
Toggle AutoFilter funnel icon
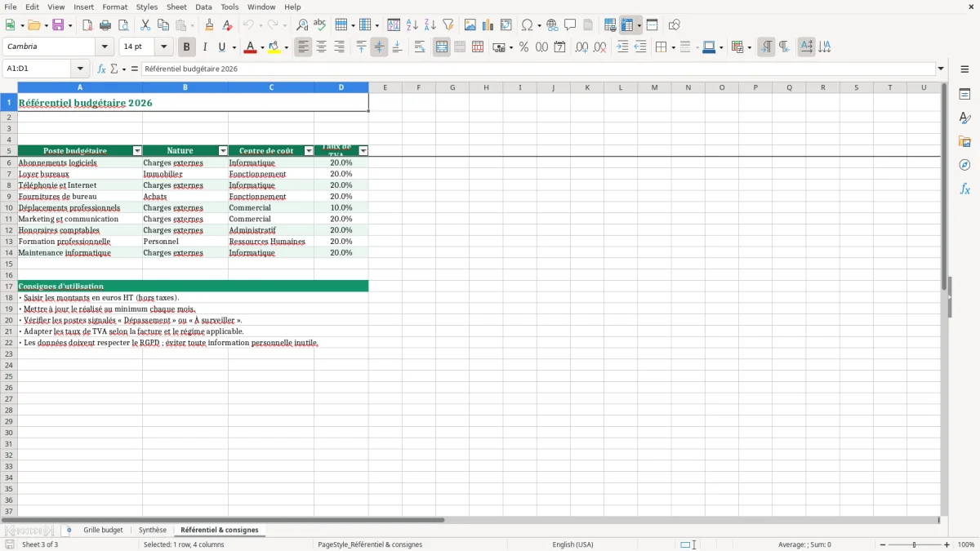coord(448,25)
